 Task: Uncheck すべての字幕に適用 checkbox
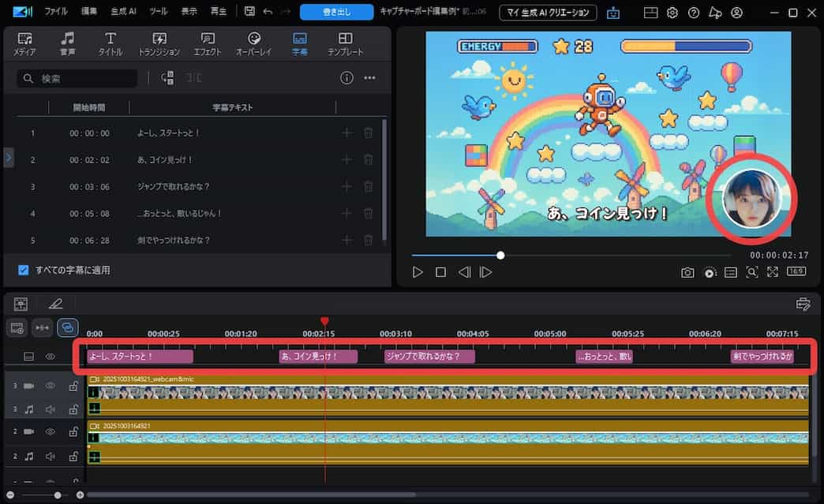click(x=23, y=271)
